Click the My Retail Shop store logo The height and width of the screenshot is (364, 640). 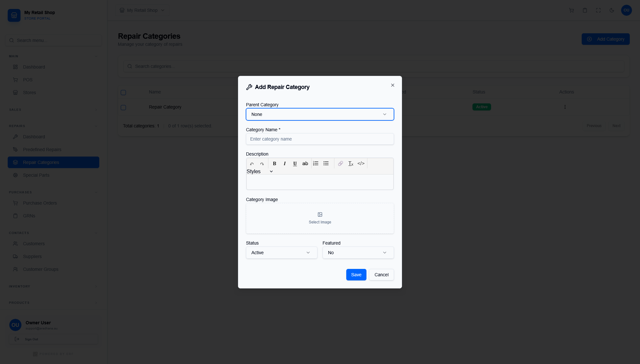(14, 15)
